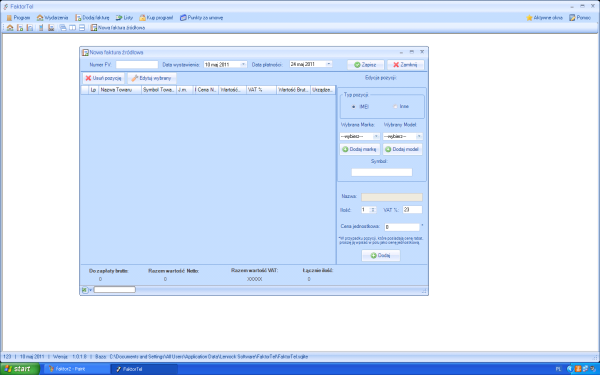Switch to Faktor2 - Paint taskbar item
The image size is (600, 375).
click(77, 369)
